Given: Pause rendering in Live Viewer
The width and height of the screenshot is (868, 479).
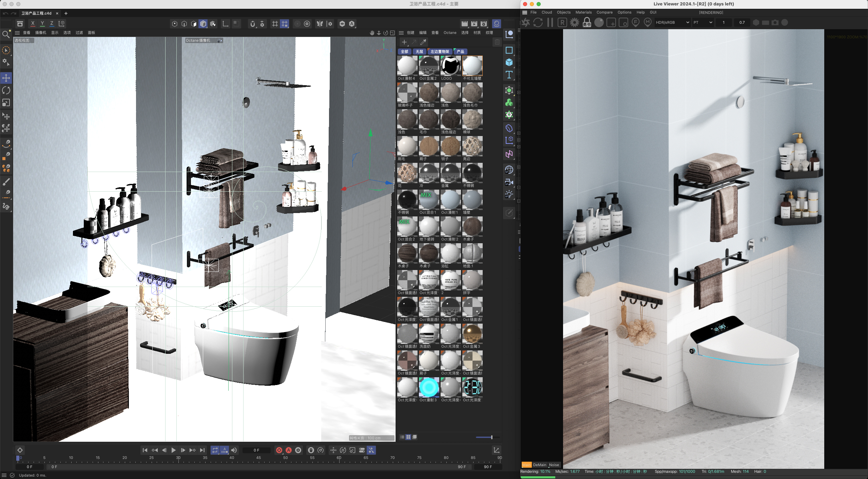Looking at the screenshot, I should click(550, 22).
